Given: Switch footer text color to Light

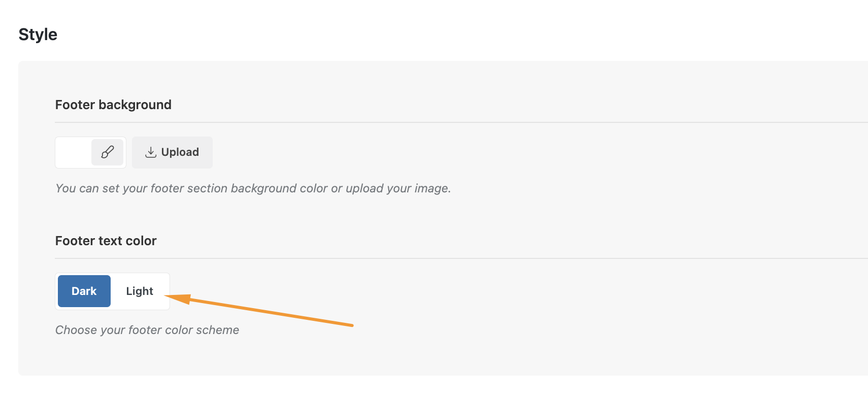Looking at the screenshot, I should (x=140, y=291).
